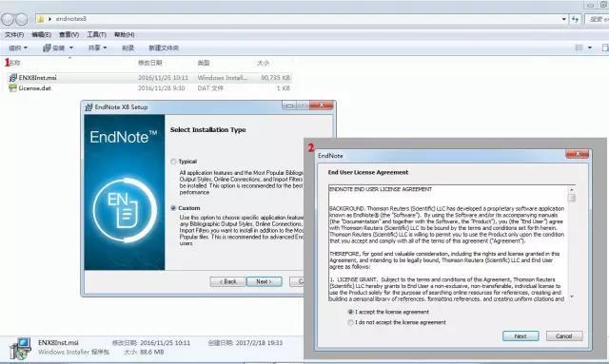The width and height of the screenshot is (609, 364).
Task: Click the EndNote X8 Setup title icon
Action: (88, 107)
